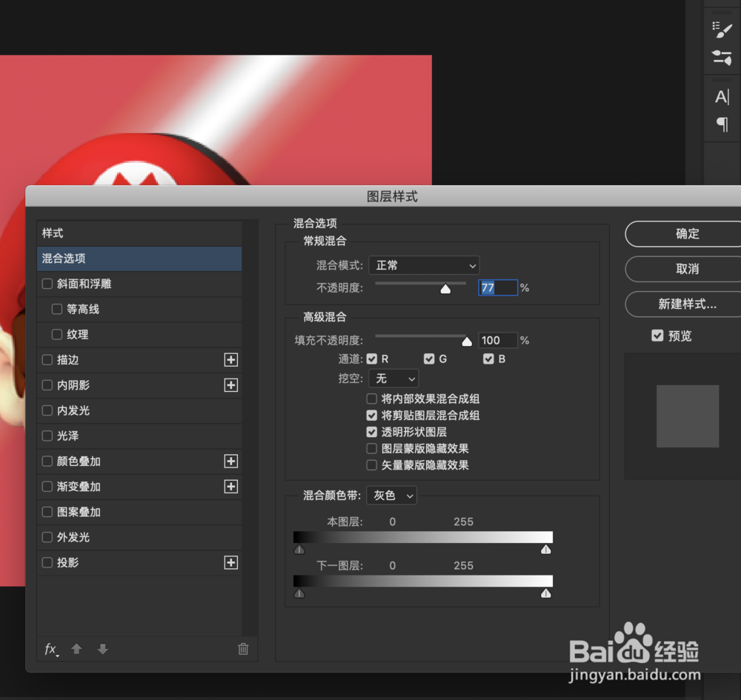This screenshot has width=741, height=700.
Task: Open the 斜面和浮雕 settings row
Action: point(139,284)
